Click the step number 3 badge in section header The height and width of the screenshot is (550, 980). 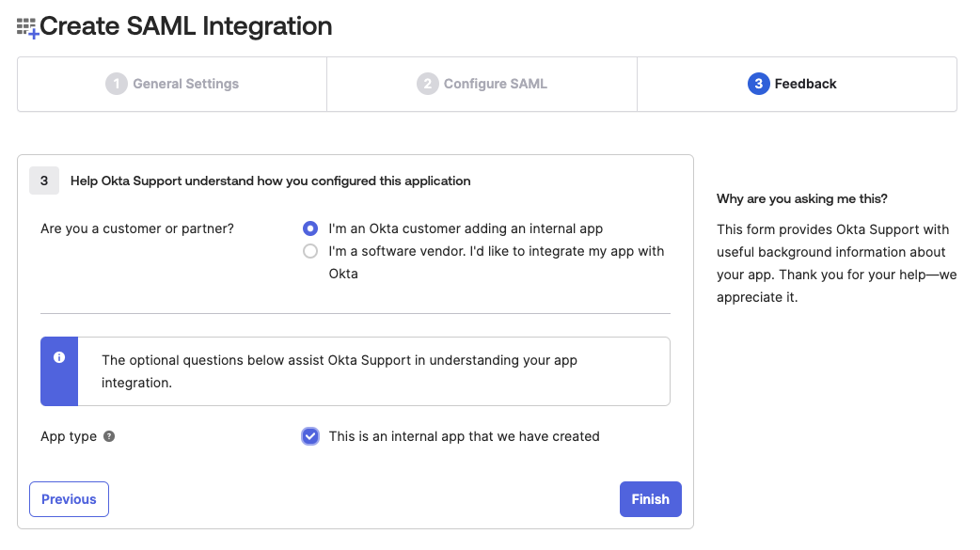44,181
